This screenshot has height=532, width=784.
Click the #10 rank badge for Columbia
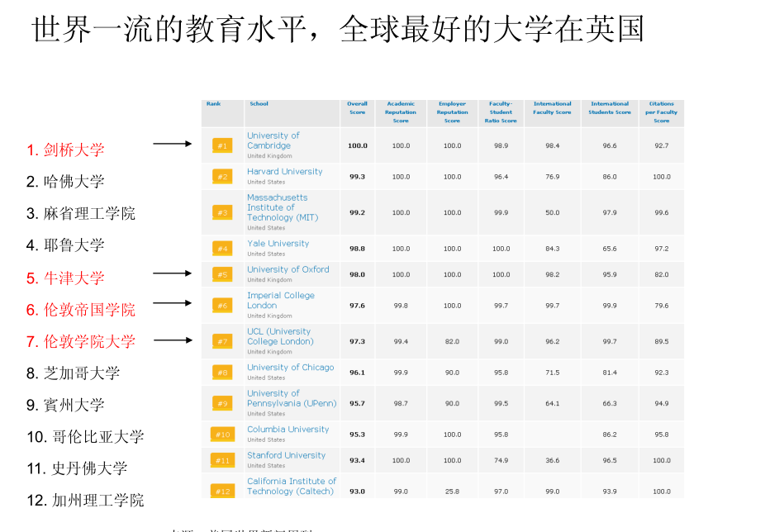point(222,435)
